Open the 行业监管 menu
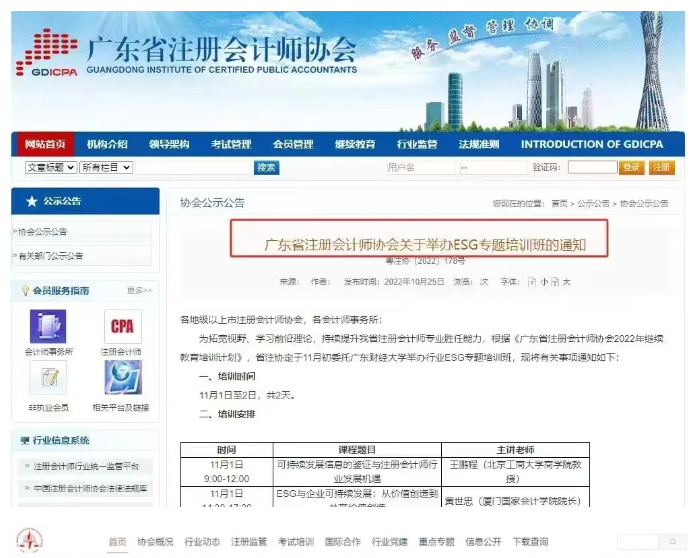This screenshot has width=696, height=558. pyautogui.click(x=417, y=144)
